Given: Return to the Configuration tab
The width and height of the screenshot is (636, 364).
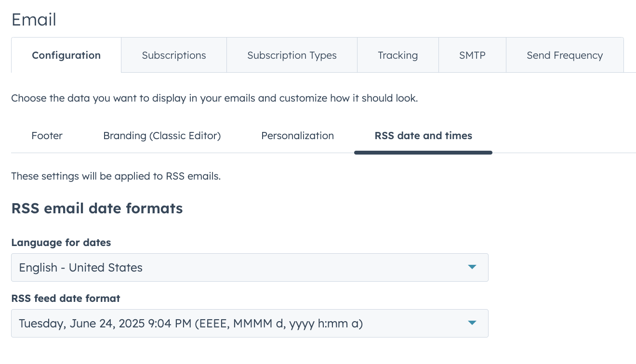Looking at the screenshot, I should click(x=66, y=55).
